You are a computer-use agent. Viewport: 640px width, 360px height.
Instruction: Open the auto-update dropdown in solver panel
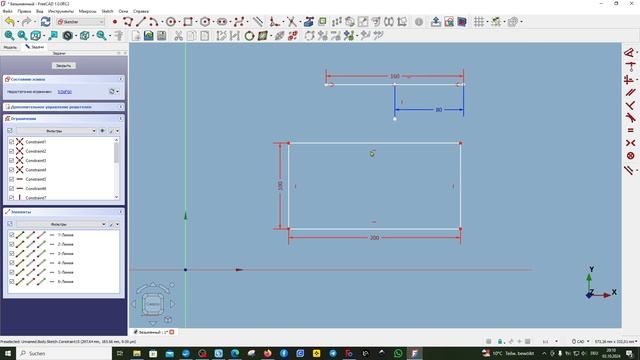point(118,91)
